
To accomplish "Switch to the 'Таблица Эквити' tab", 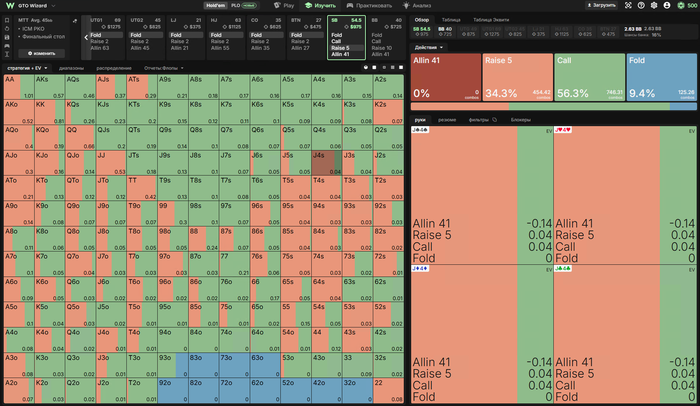I will point(491,20).
